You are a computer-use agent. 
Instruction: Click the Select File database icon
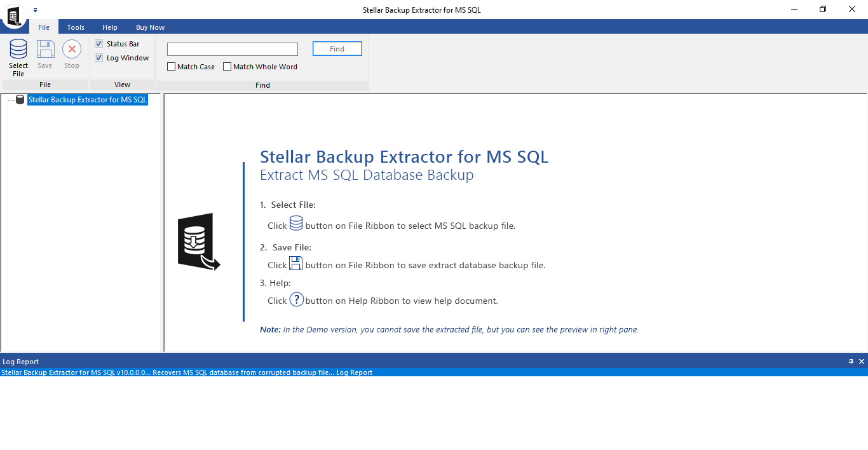(x=18, y=50)
